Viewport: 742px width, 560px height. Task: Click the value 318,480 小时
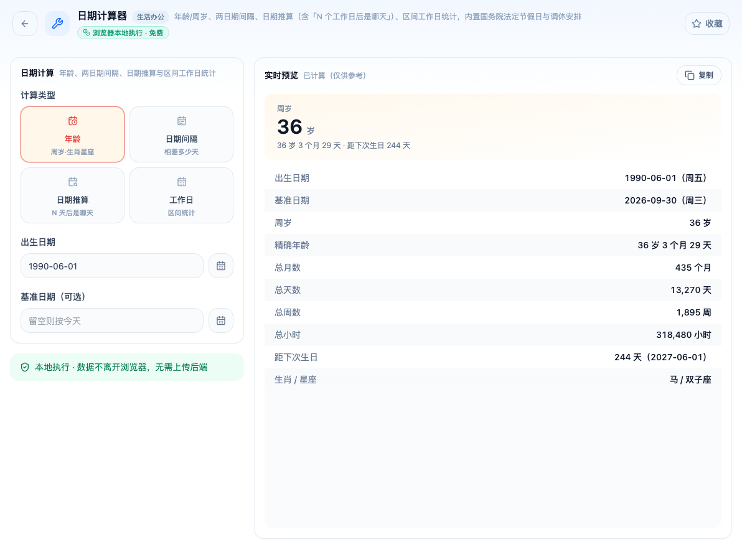click(x=683, y=335)
